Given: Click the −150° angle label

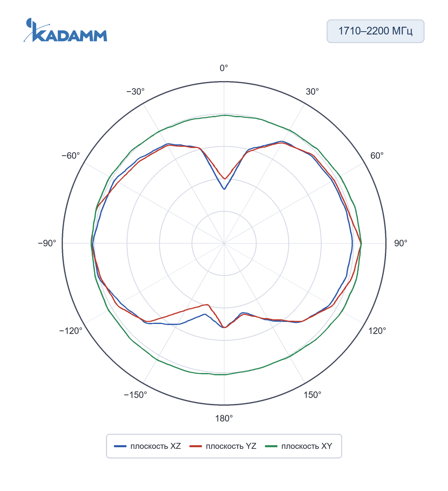Looking at the screenshot, I should click(x=136, y=395).
